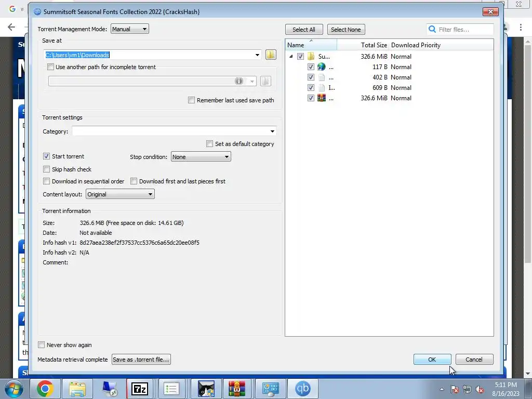The width and height of the screenshot is (532, 399).
Task: Click the taskbar clock showing 5:11 PM
Action: coord(506,389)
